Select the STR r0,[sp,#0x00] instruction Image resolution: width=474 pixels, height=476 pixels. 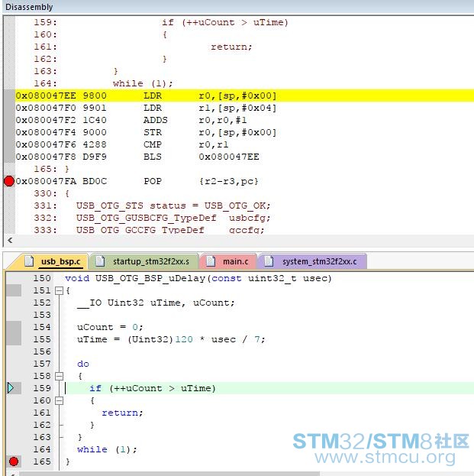[x=146, y=132]
